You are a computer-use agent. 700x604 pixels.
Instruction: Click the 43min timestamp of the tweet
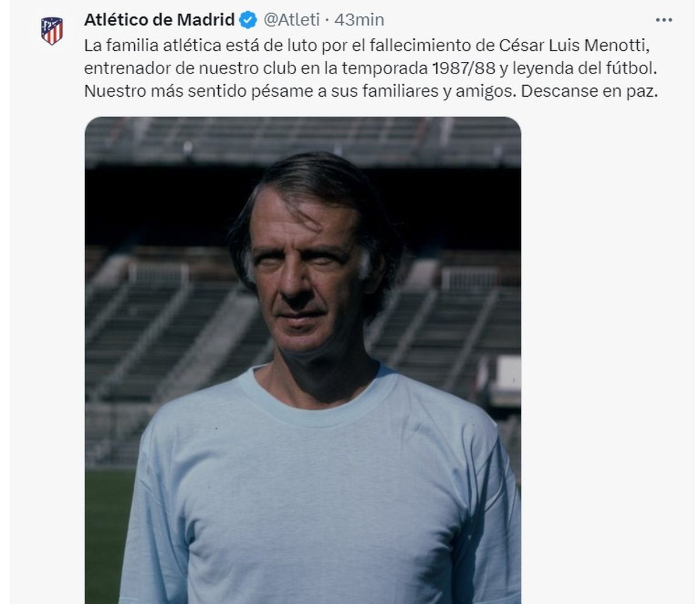359,20
